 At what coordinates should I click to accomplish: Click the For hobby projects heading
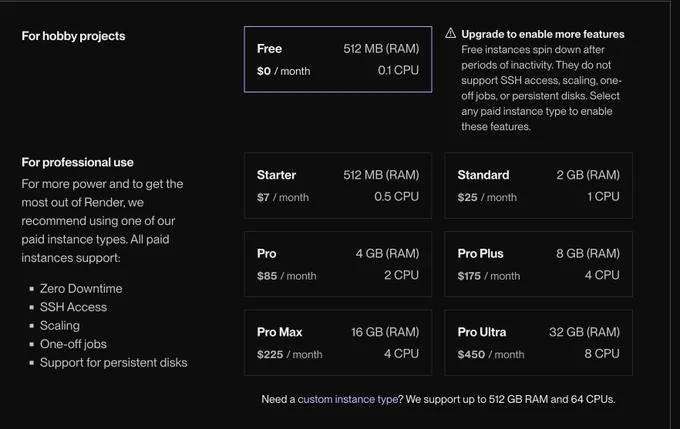click(73, 36)
